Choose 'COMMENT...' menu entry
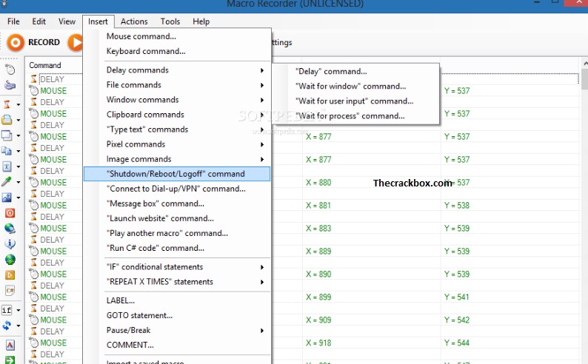 (x=177, y=346)
